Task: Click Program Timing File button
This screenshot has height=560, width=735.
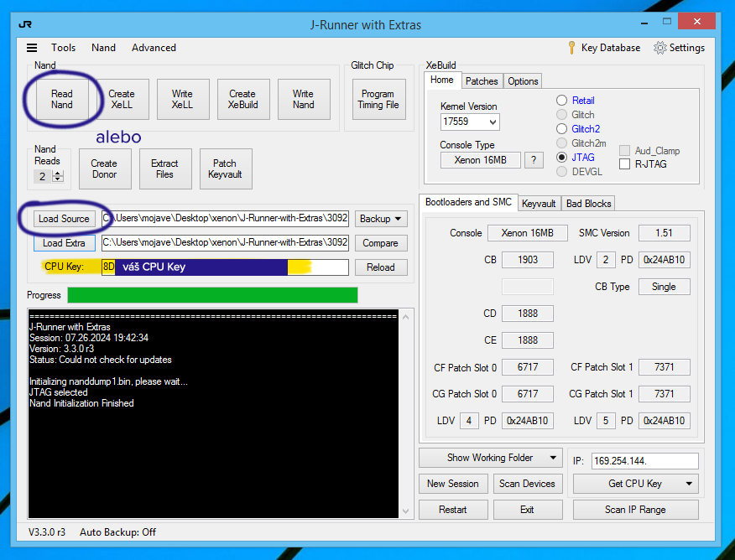Action: click(378, 99)
